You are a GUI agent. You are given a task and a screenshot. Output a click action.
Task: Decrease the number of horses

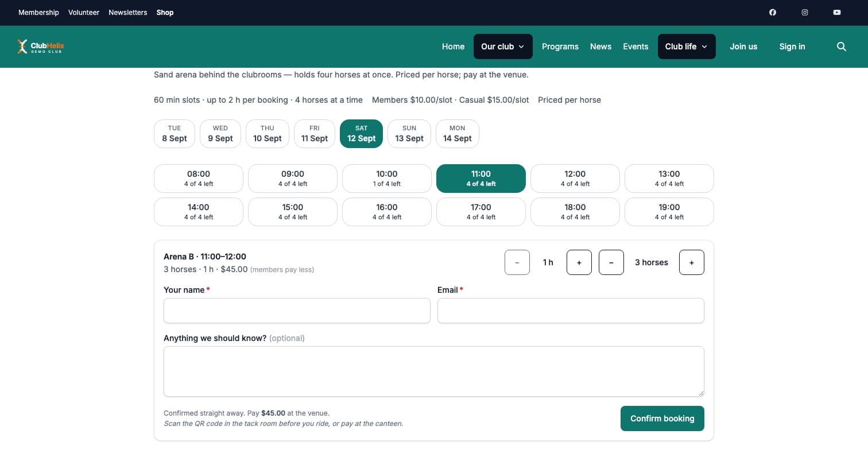(611, 262)
